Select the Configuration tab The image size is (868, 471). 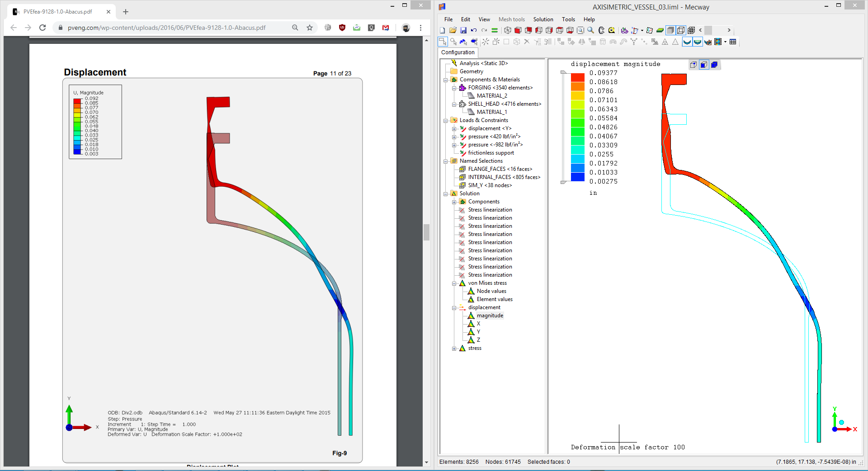pyautogui.click(x=458, y=52)
